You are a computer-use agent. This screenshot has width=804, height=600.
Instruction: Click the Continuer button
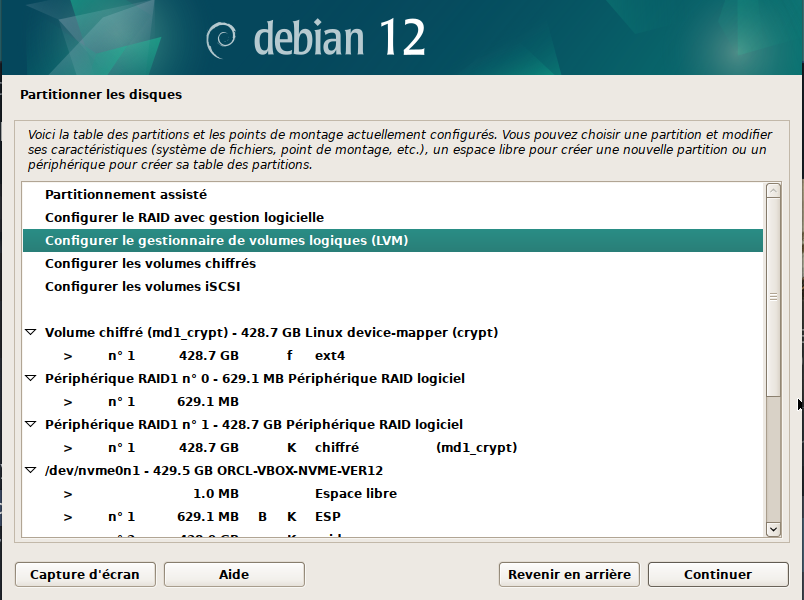718,574
